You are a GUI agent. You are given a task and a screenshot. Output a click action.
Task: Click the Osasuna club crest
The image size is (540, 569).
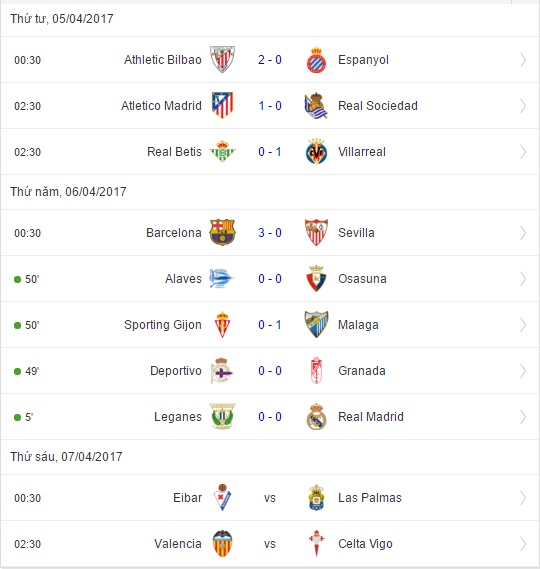coord(316,278)
